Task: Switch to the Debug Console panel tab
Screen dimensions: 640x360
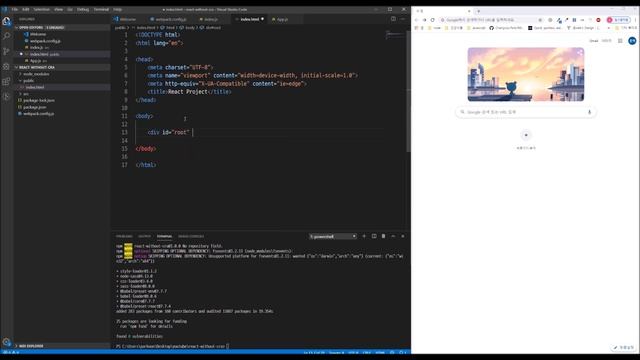Action: click(191, 236)
